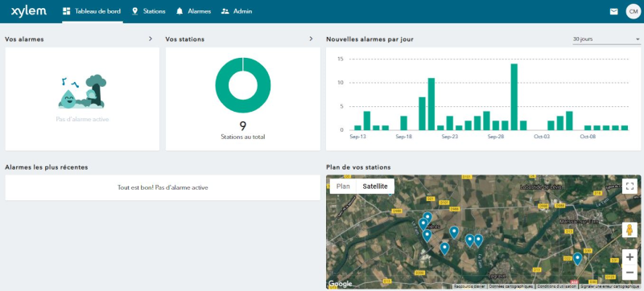Image resolution: width=644 pixels, height=291 pixels.
Task: Open the Admin tab
Action: click(237, 11)
